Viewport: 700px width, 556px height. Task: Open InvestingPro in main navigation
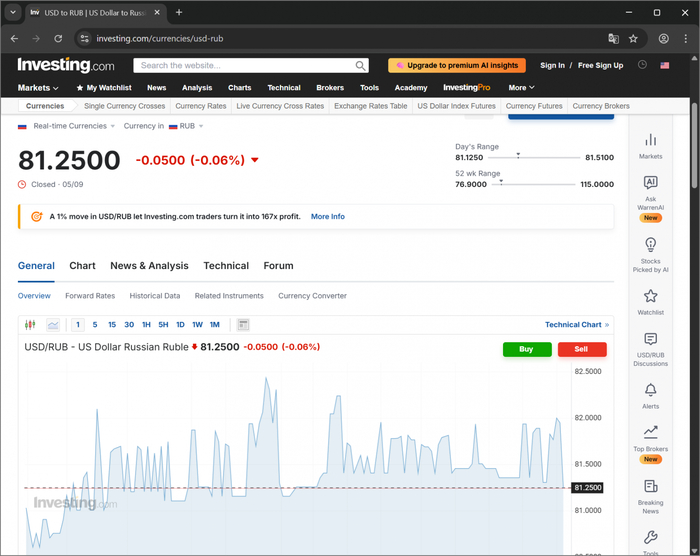pos(467,88)
